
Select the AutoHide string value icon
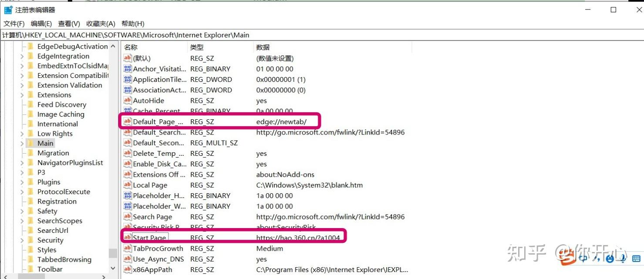pyautogui.click(x=128, y=101)
